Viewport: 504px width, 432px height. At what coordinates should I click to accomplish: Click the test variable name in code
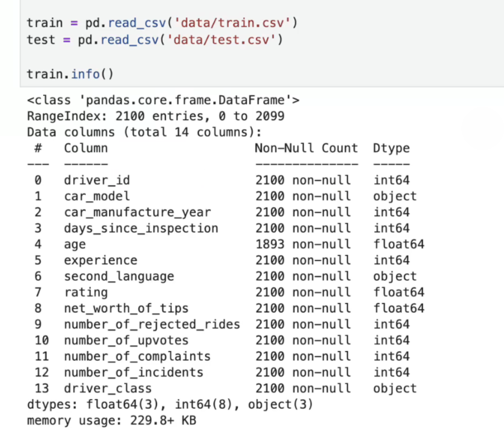coord(41,40)
